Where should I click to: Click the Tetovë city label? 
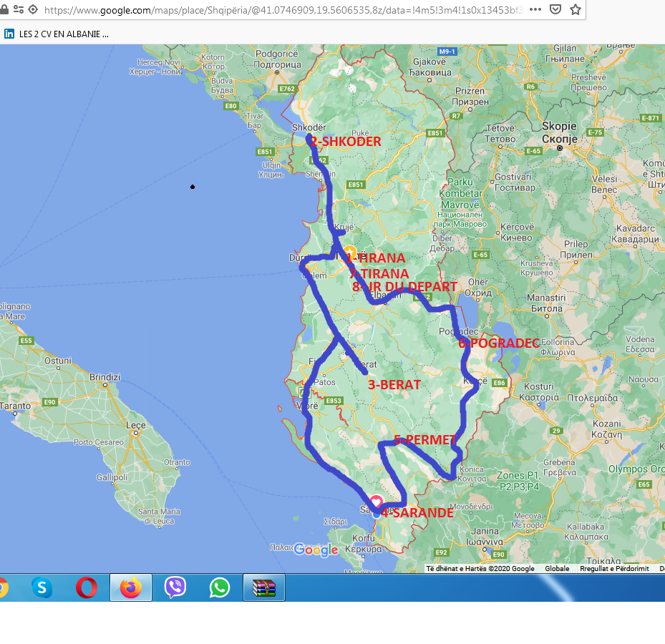(x=500, y=133)
